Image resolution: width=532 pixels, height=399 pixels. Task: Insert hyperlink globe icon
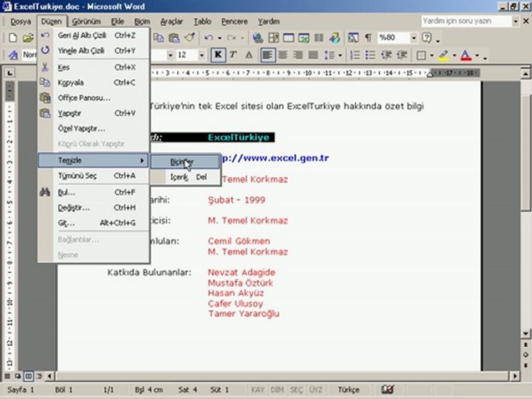pyautogui.click(x=258, y=38)
